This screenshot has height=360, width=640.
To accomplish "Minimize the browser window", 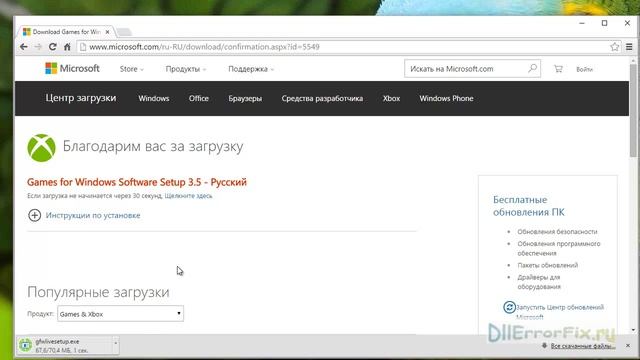I will 582,23.
